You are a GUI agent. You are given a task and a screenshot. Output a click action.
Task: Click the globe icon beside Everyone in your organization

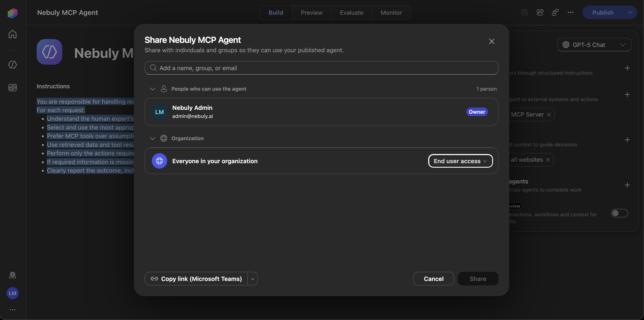(159, 161)
